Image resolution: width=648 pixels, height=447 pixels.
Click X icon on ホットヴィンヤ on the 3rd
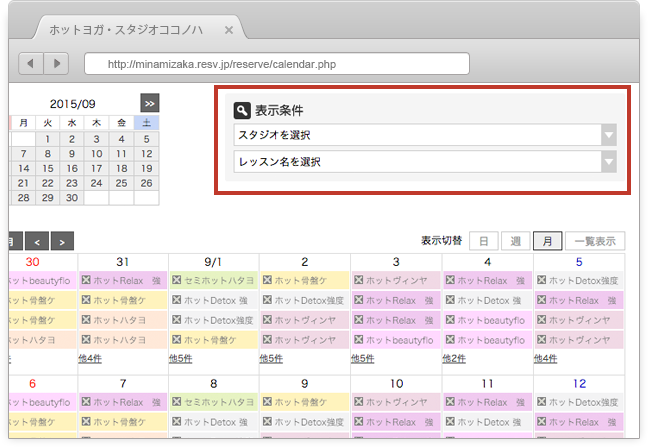click(358, 282)
